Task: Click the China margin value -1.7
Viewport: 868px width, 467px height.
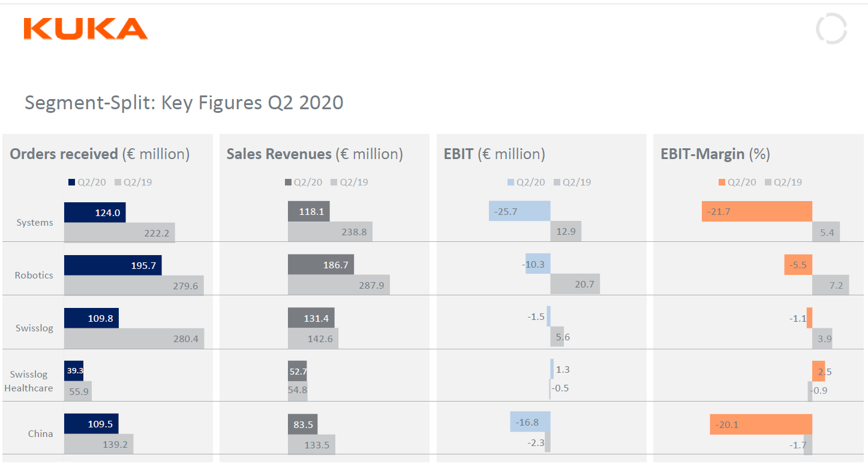Action: [797, 445]
